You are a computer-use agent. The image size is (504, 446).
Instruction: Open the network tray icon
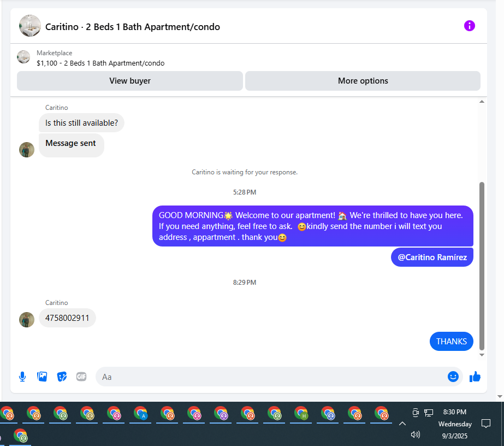429,413
